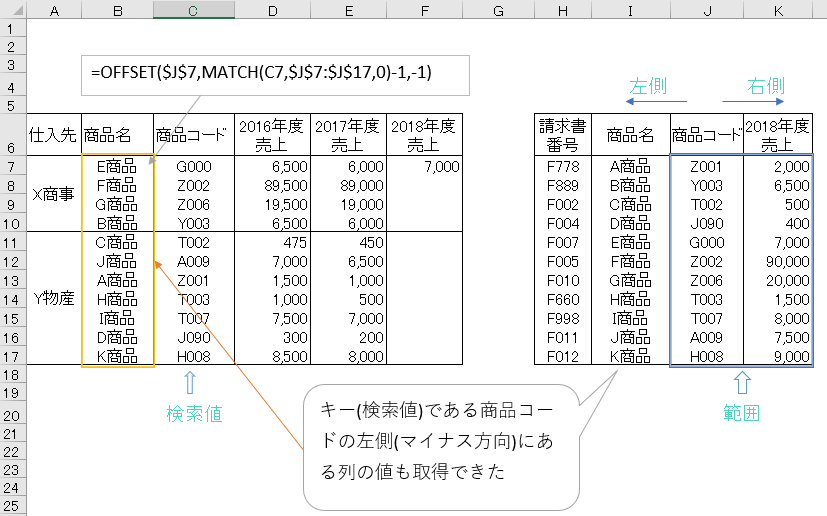Image resolution: width=827 pixels, height=516 pixels.
Task: Click cell K商品 in column B
Action: click(117, 356)
